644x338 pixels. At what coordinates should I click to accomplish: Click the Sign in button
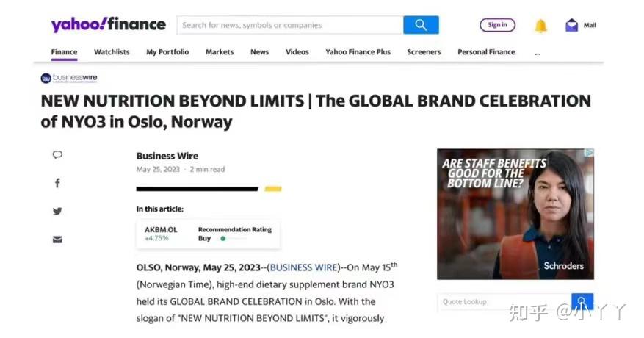[x=497, y=25]
